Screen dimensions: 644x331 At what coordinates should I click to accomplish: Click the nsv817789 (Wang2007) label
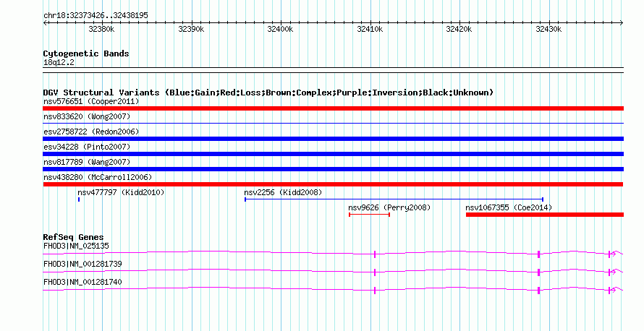click(87, 162)
